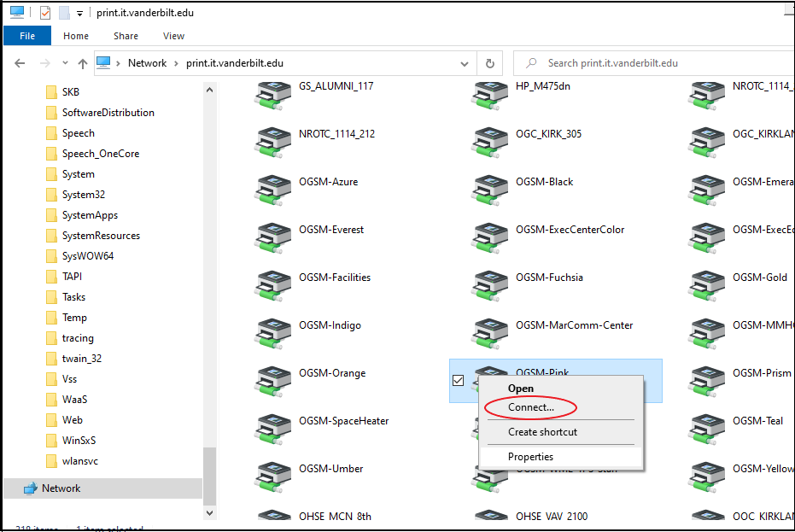The image size is (795, 532).
Task: Select the OGSM-ExecCenterColor printer icon
Action: point(490,238)
